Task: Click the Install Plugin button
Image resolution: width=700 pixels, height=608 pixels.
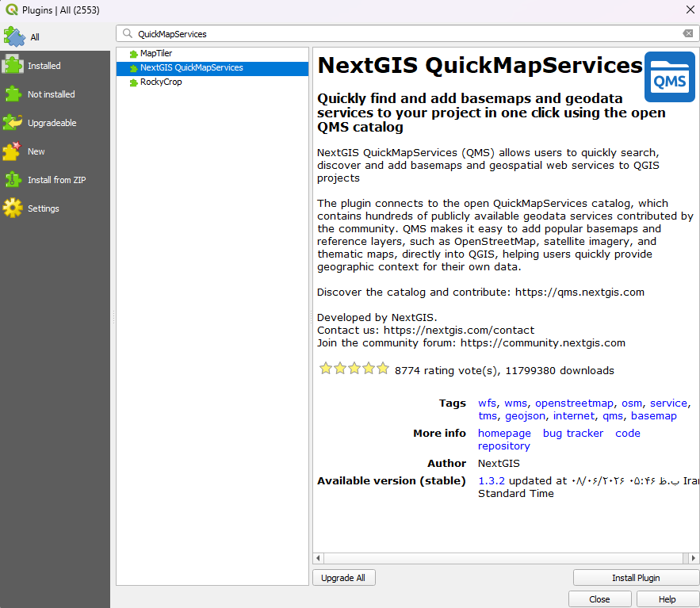Action: (x=636, y=578)
